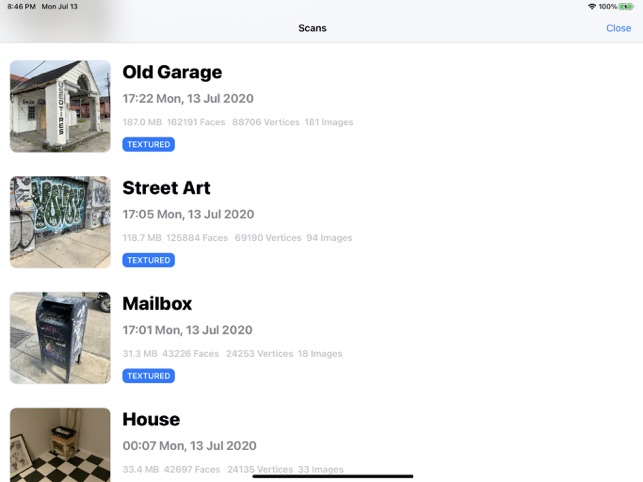
Task: Tap the home indicator bar
Action: [x=332, y=476]
